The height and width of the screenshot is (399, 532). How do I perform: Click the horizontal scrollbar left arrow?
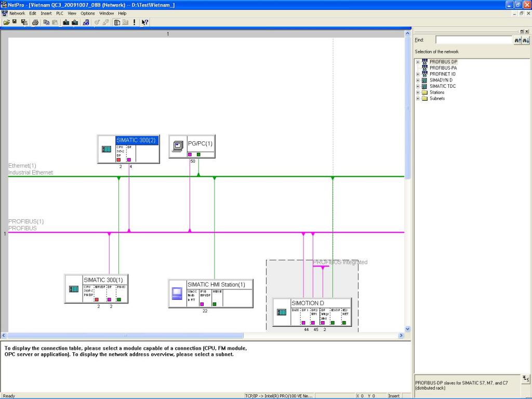point(4,336)
